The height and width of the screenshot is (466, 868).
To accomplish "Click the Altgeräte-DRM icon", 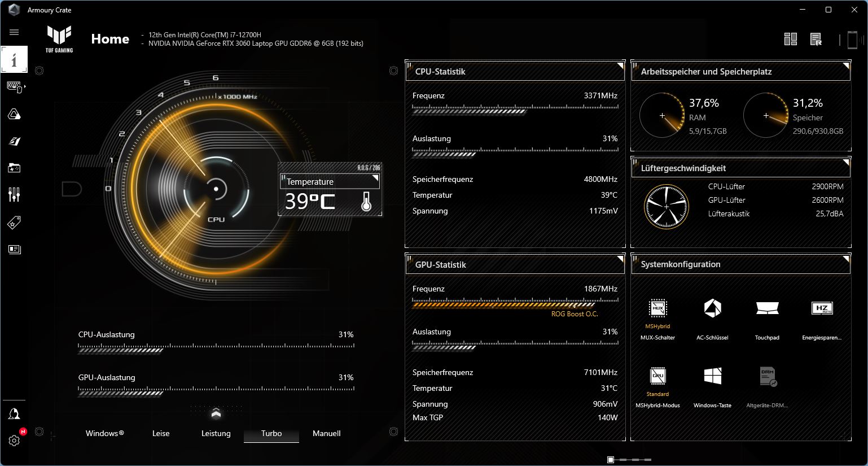I will point(767,376).
